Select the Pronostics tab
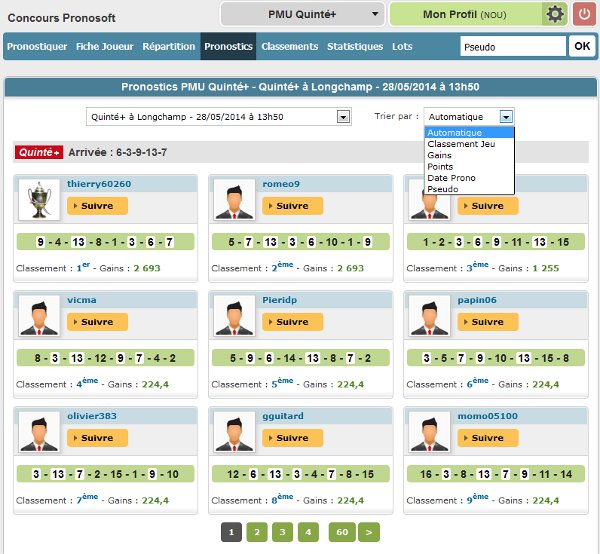Screen dimensions: 600x554 pyautogui.click(x=228, y=46)
